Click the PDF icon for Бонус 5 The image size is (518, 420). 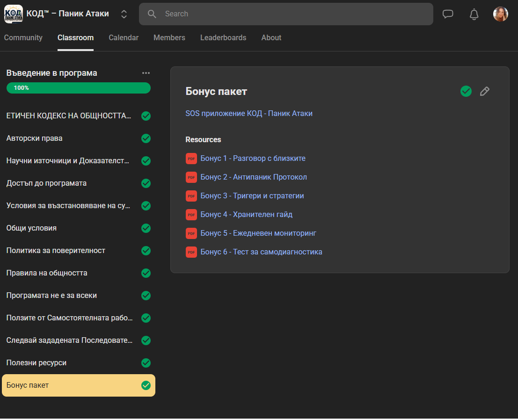click(x=191, y=233)
